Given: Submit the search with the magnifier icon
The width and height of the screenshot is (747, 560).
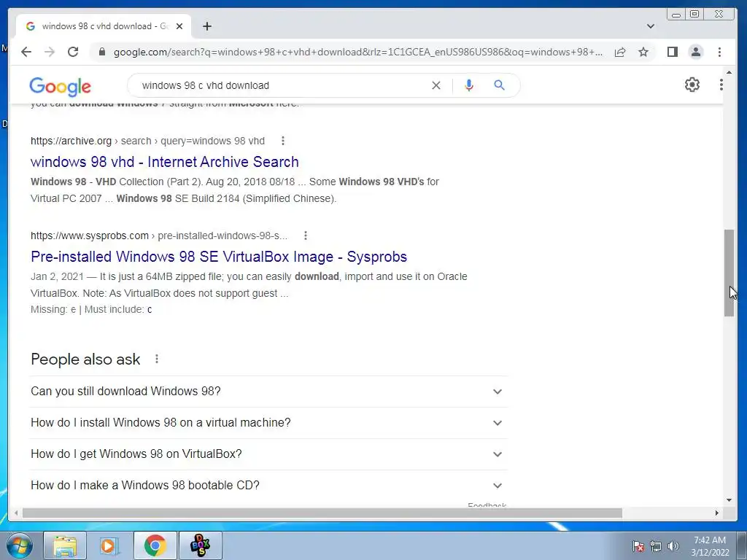Looking at the screenshot, I should pos(499,85).
